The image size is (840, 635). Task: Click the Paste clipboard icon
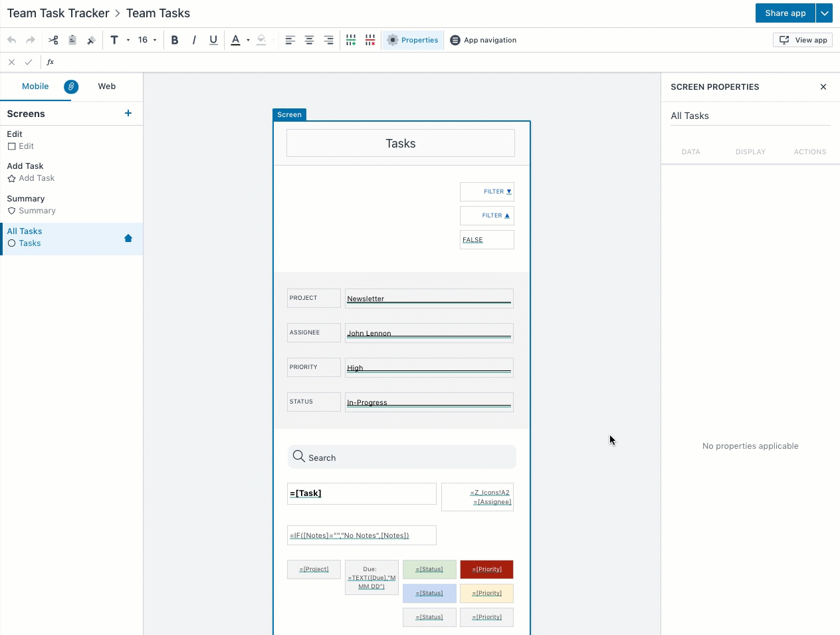coord(72,40)
